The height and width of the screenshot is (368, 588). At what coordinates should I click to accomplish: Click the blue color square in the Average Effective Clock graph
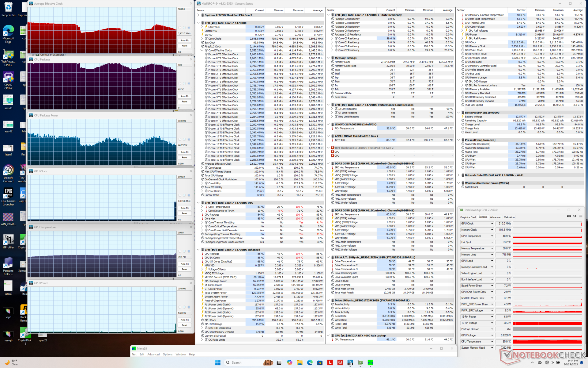point(189,28)
